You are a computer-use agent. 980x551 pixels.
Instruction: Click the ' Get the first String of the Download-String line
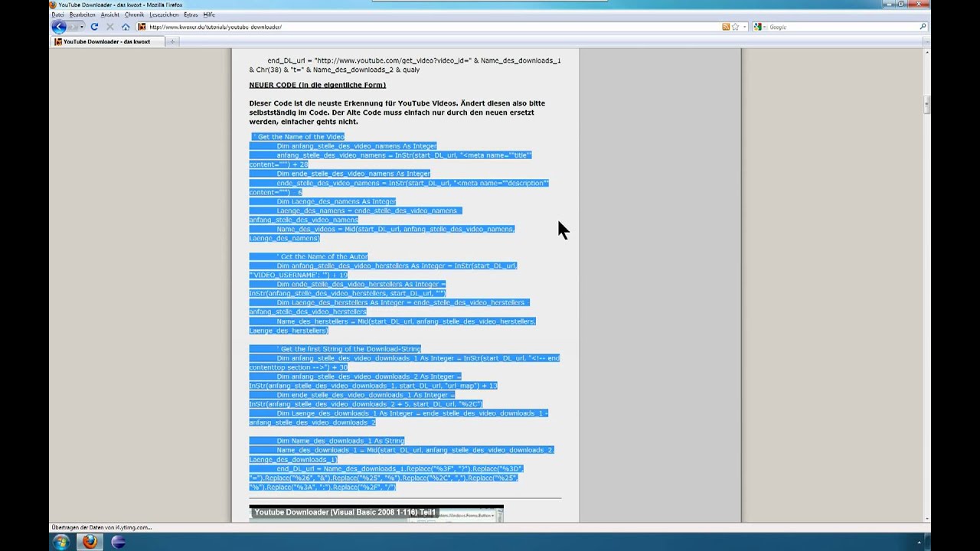(349, 349)
